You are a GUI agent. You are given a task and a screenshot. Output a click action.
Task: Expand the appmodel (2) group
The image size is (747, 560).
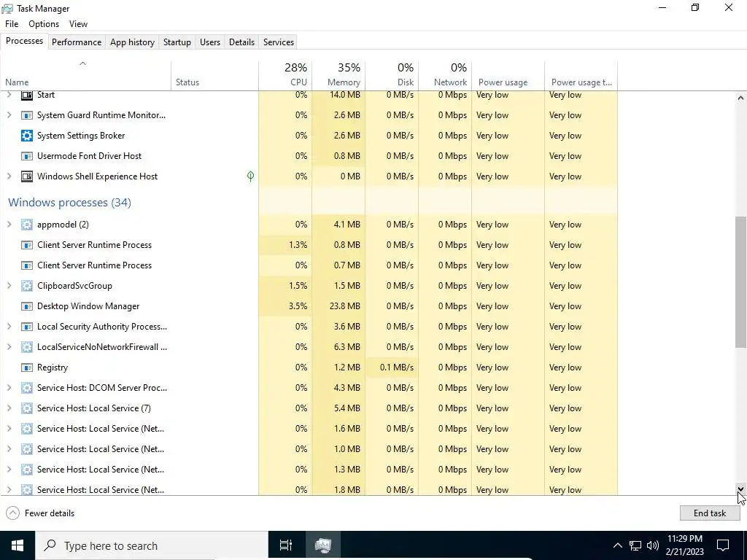pyautogui.click(x=9, y=225)
